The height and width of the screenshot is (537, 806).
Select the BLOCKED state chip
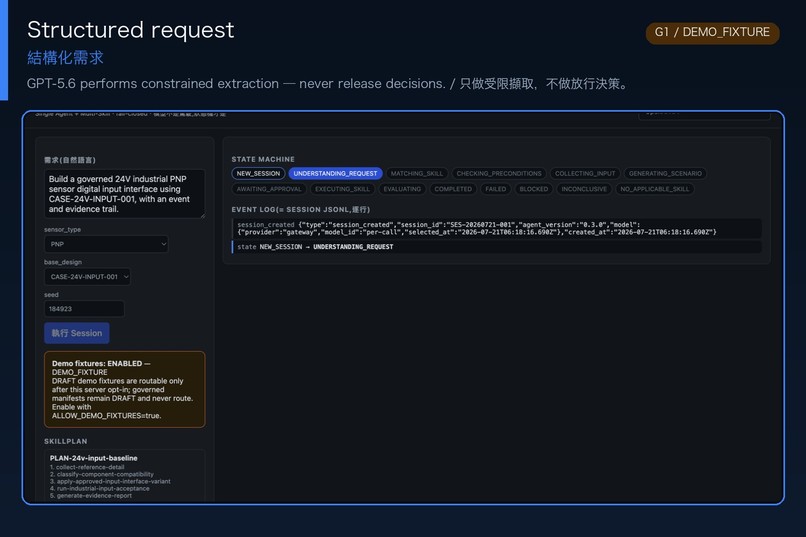click(534, 189)
